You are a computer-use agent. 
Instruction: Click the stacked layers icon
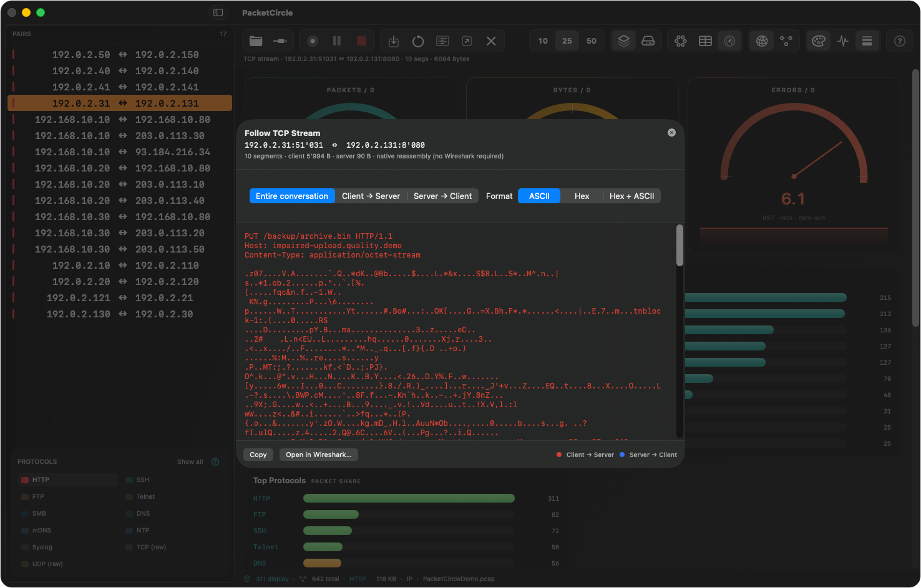(x=623, y=41)
